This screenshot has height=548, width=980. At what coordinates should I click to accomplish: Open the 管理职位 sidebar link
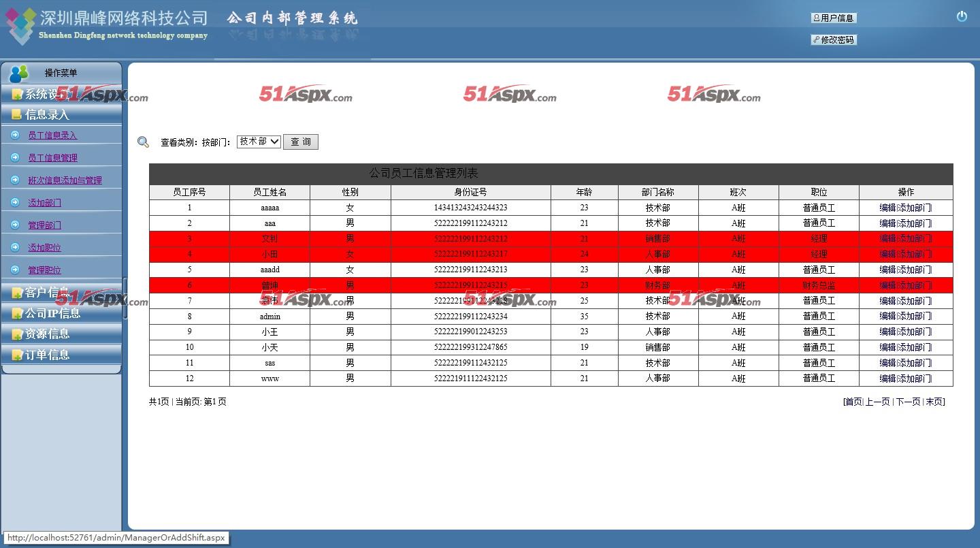(44, 270)
